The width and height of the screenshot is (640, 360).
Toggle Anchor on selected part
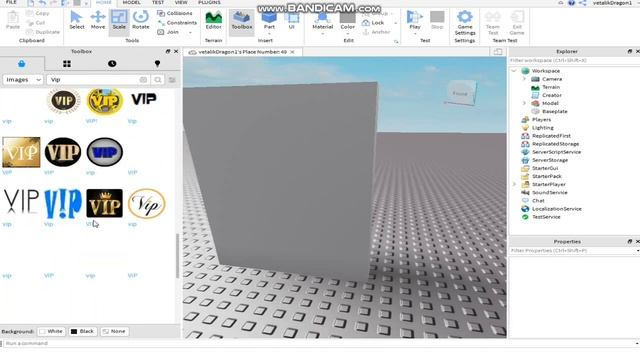[x=376, y=32]
